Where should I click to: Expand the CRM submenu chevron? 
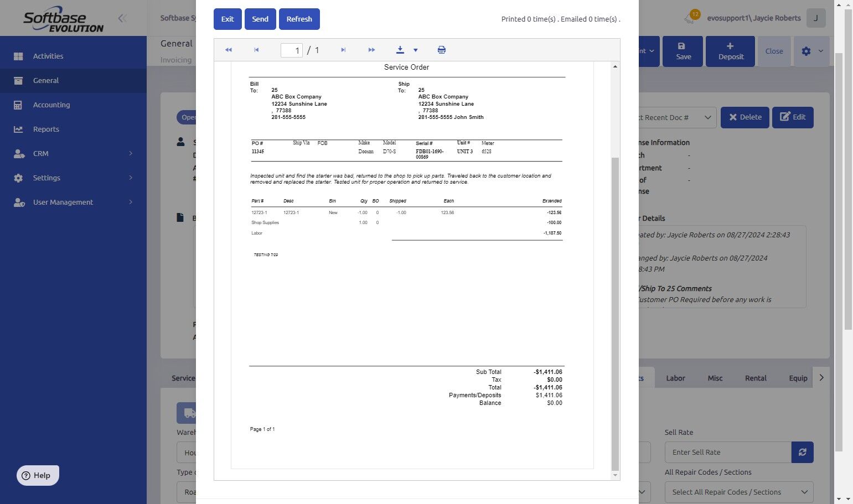click(131, 153)
